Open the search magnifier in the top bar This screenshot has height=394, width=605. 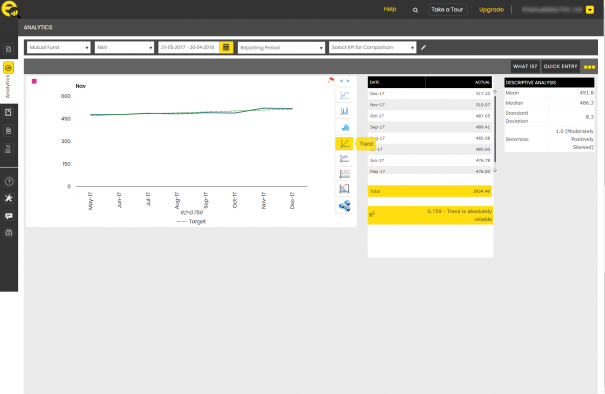(415, 10)
